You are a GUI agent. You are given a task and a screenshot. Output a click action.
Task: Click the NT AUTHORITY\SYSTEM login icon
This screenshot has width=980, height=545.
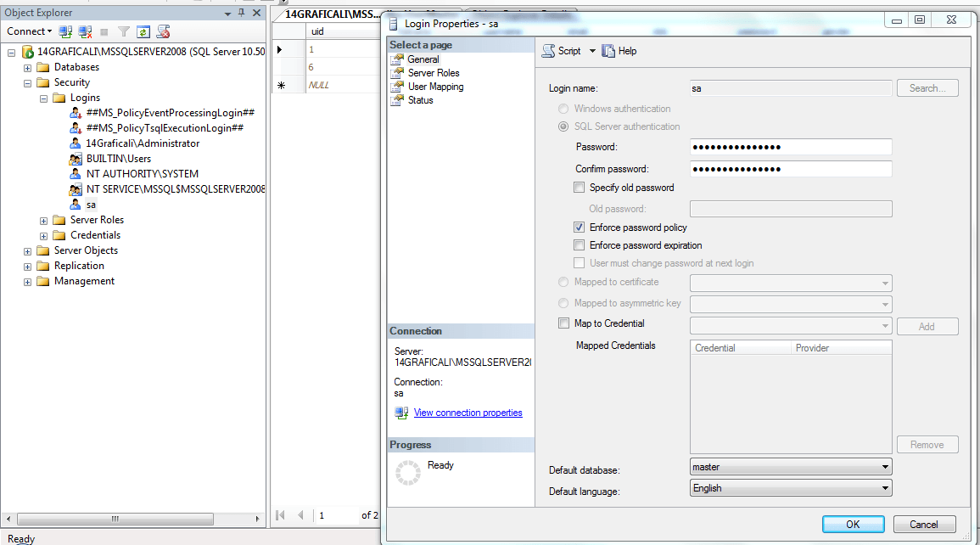pos(75,174)
